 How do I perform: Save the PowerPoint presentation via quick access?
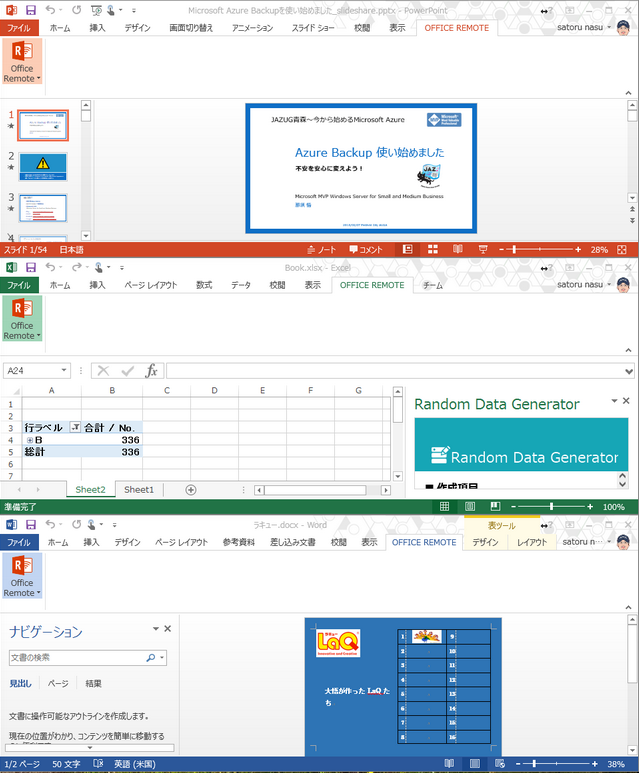point(31,10)
